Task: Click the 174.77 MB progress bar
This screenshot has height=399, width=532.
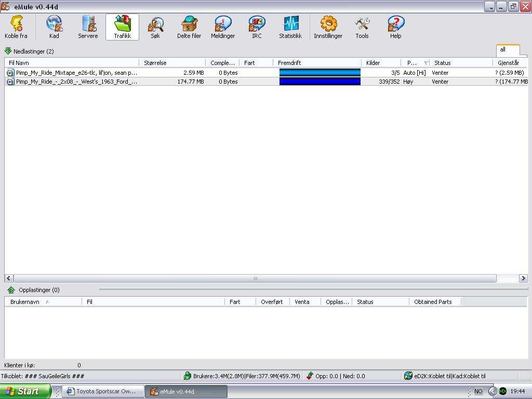Action: [x=320, y=82]
